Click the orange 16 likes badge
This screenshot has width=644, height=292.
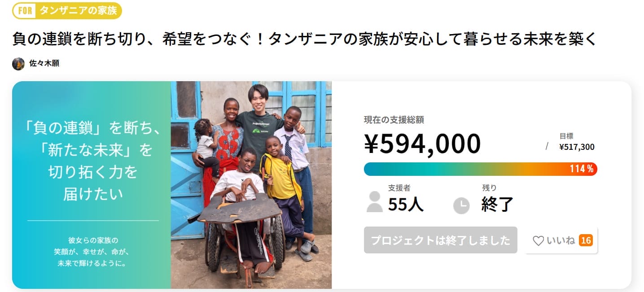click(x=586, y=241)
